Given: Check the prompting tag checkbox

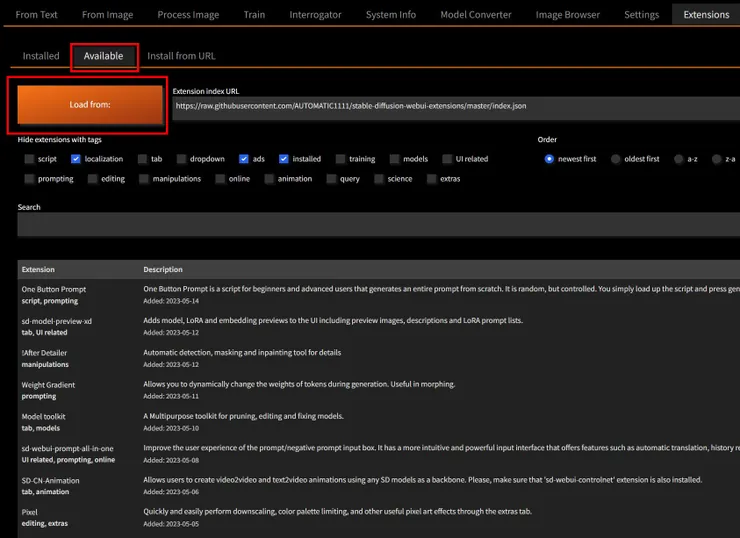Looking at the screenshot, I should click(29, 179).
